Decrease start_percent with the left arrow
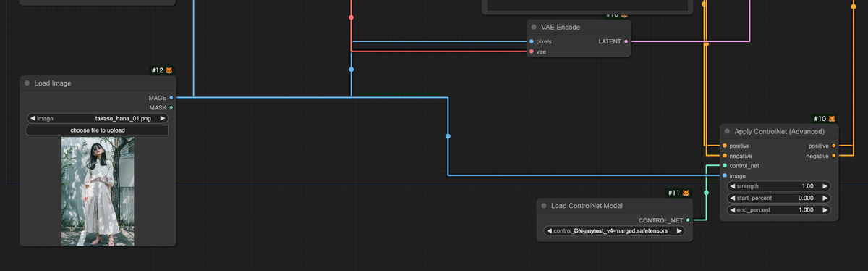 tap(733, 198)
